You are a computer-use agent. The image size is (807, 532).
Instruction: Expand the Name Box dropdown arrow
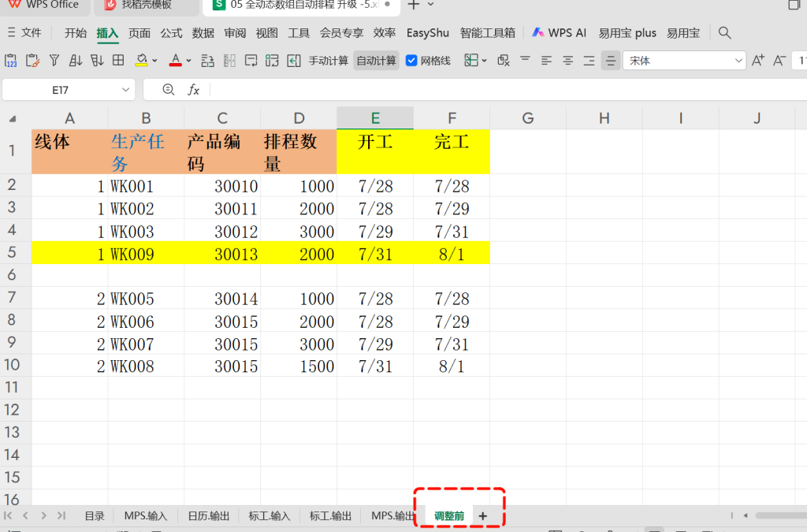125,90
